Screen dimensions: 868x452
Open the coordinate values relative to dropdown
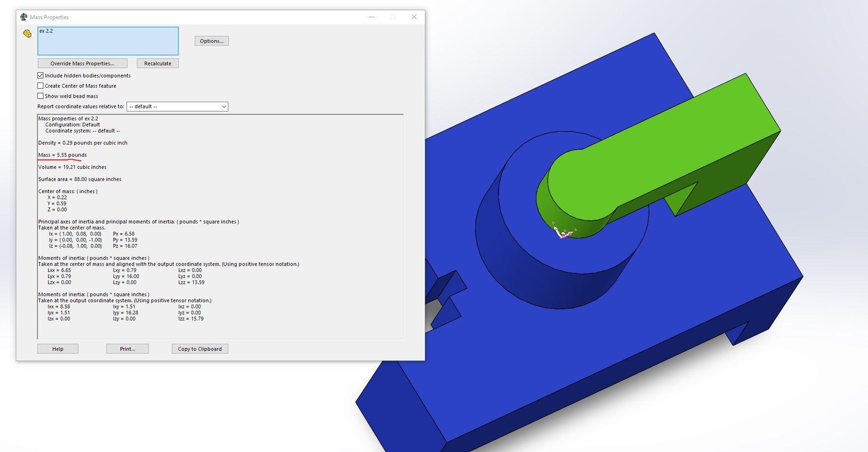pos(177,106)
